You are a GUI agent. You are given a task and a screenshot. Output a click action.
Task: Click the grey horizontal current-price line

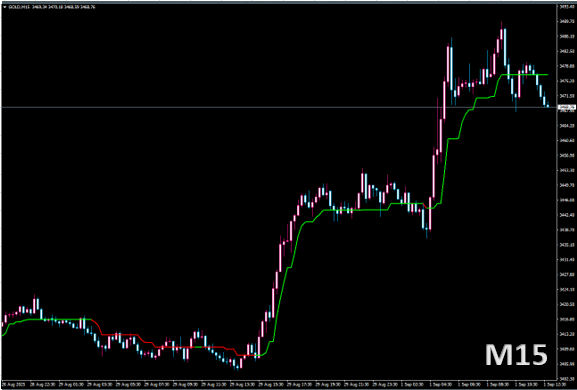coord(279,107)
